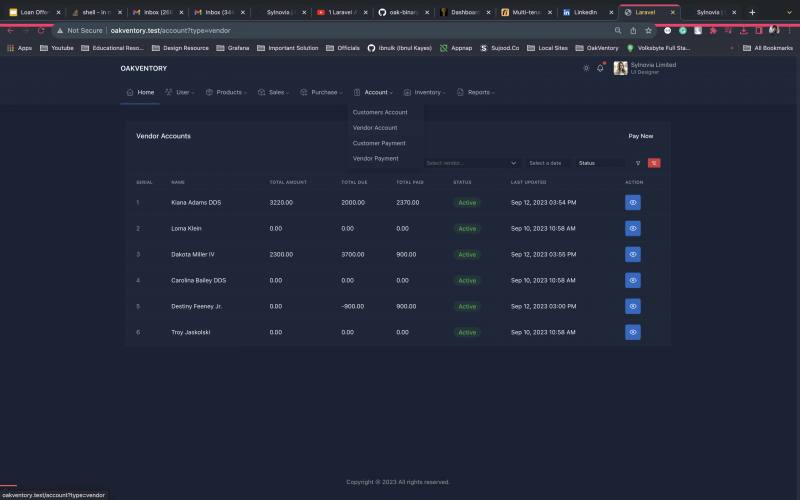This screenshot has height=500, width=800.
Task: Click the Pay Now button
Action: tap(640, 136)
